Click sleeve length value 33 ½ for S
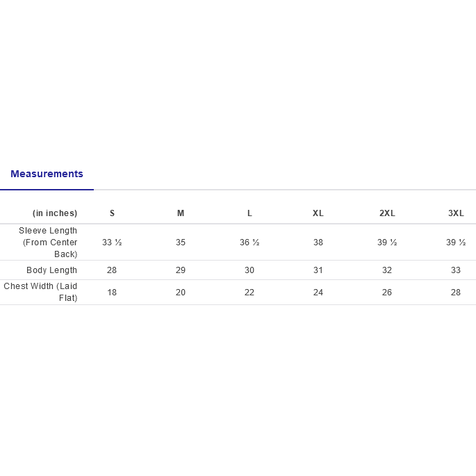476x476 pixels. click(x=112, y=243)
